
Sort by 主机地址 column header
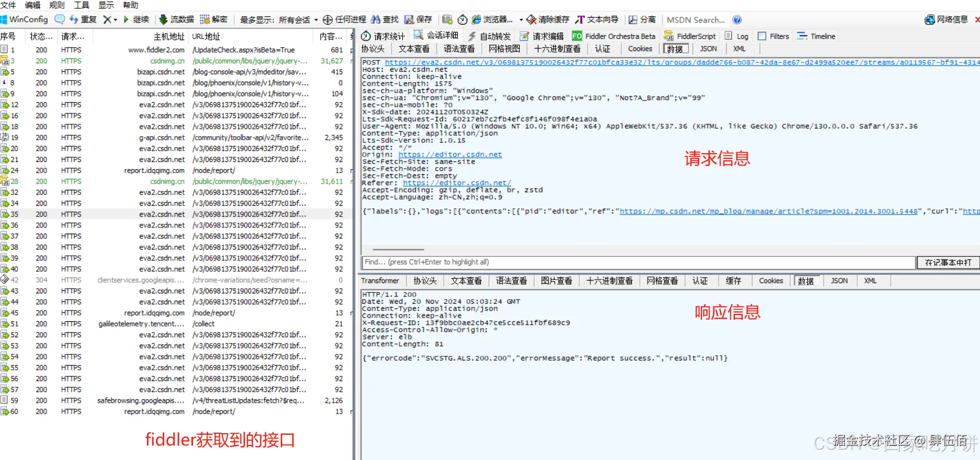click(x=169, y=36)
